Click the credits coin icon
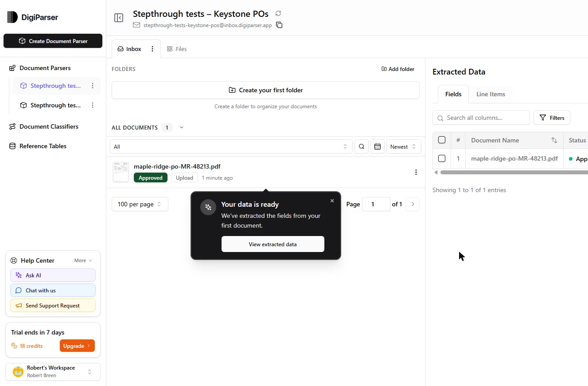Screen dimensions: 588x386 pos(14,346)
